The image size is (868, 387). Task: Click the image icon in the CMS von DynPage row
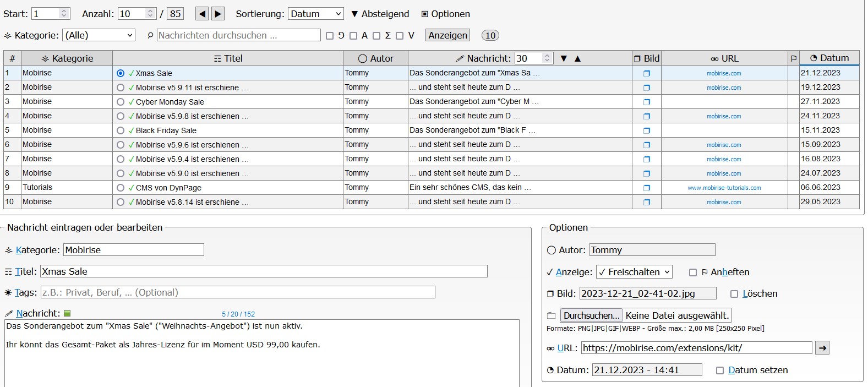click(x=647, y=188)
